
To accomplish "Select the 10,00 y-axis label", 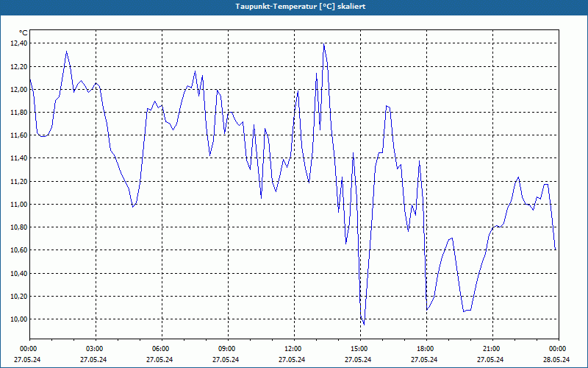I will [x=19, y=319].
